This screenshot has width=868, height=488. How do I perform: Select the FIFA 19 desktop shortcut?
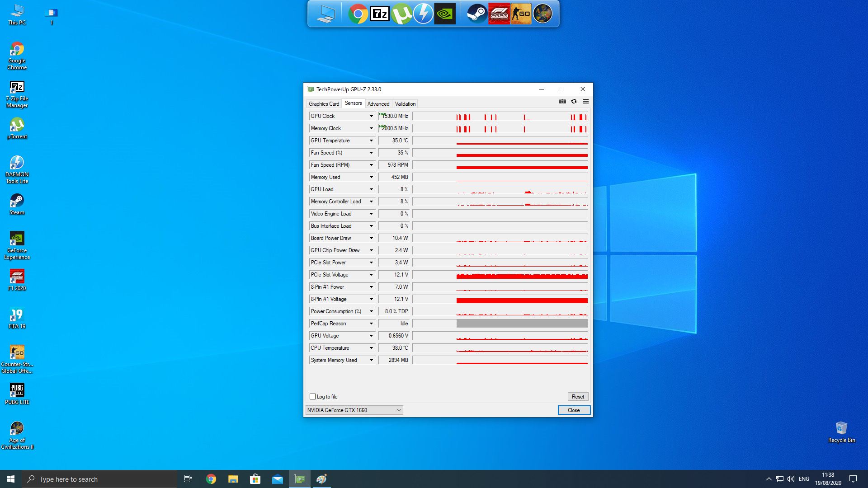(x=17, y=318)
